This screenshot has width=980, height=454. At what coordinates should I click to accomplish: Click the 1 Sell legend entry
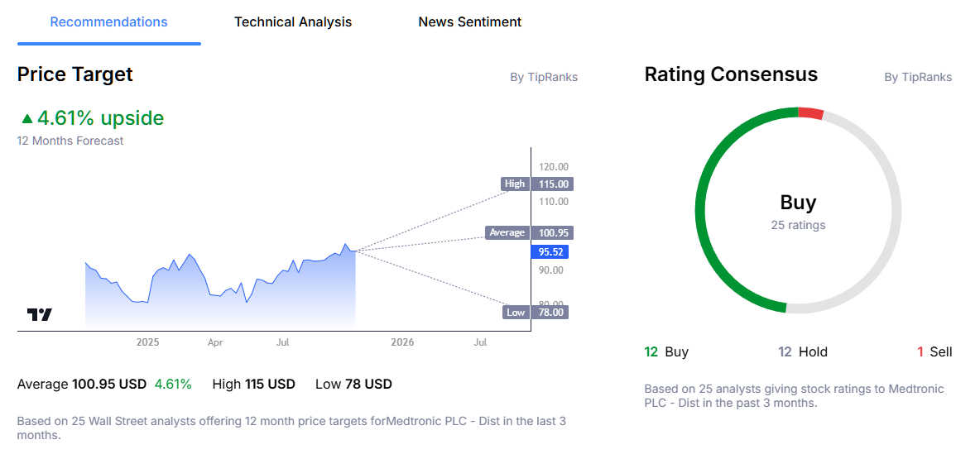coord(934,351)
